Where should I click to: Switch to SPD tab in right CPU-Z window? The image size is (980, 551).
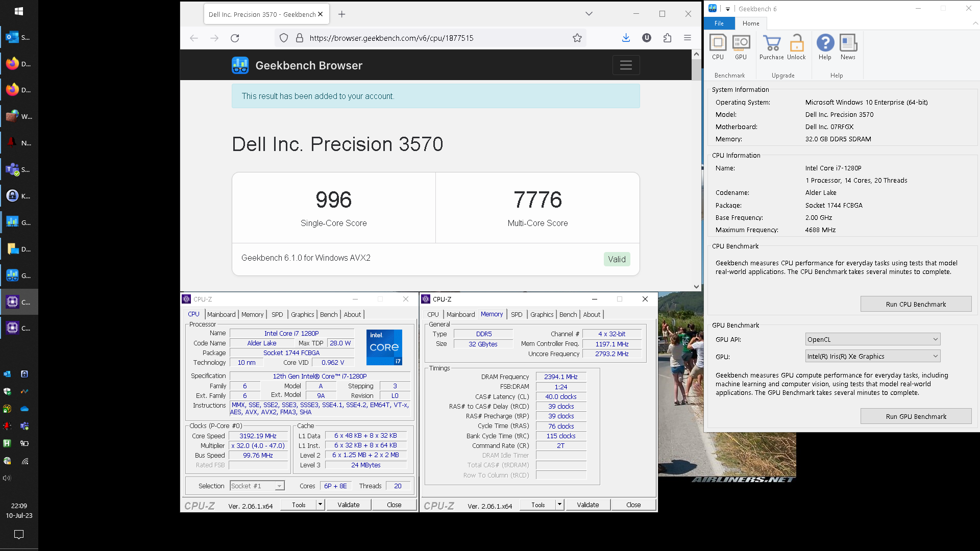pos(517,314)
